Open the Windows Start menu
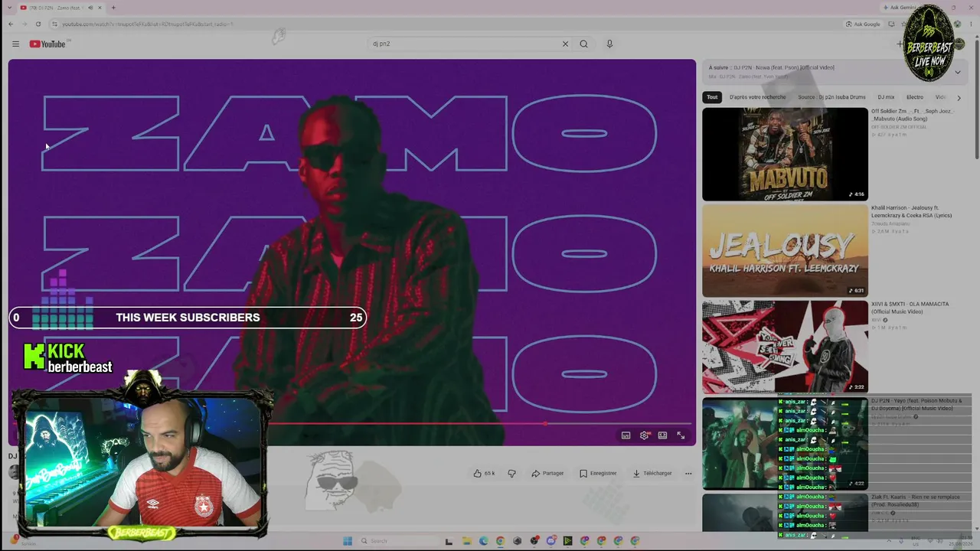 [x=347, y=541]
